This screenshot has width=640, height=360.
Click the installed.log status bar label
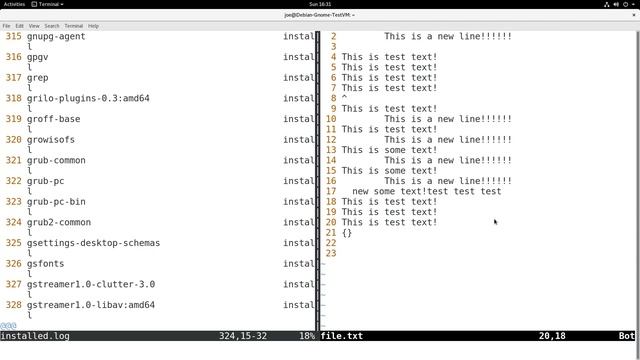[x=35, y=336]
